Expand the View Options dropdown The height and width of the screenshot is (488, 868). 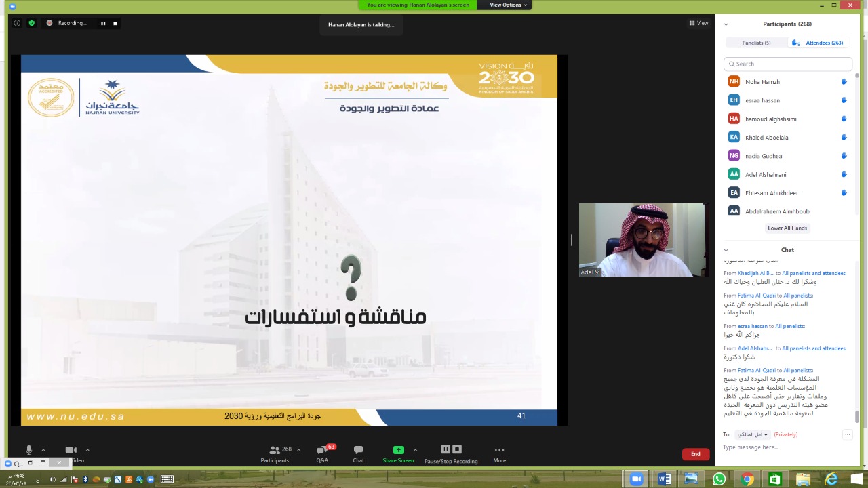click(x=508, y=5)
